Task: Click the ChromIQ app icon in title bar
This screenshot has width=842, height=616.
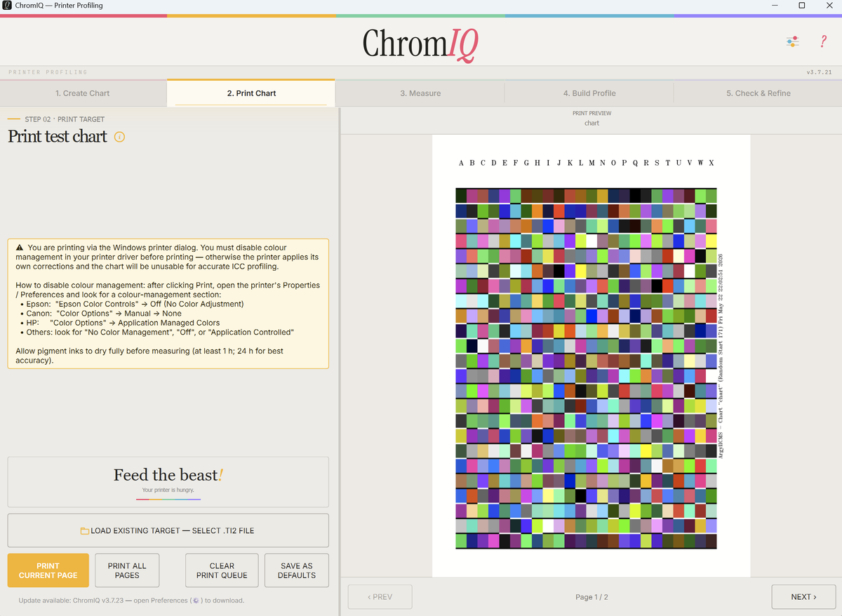Action: coord(7,6)
